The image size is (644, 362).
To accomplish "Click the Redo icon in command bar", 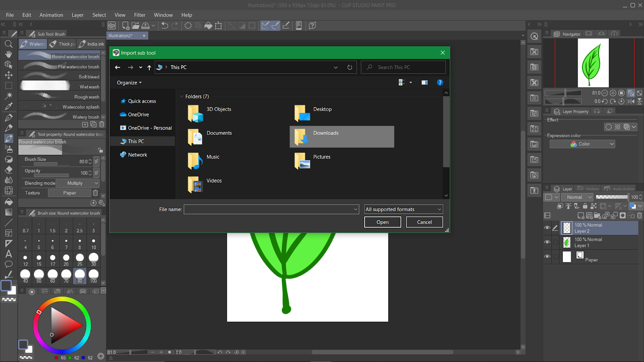I will tap(175, 25).
